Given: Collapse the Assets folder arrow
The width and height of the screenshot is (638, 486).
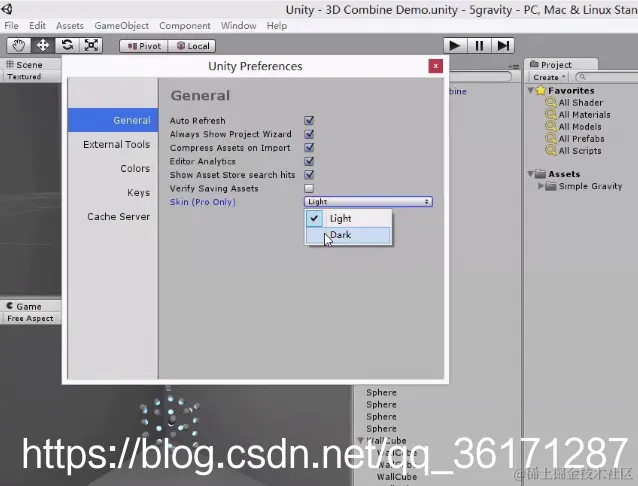Looking at the screenshot, I should 531,174.
